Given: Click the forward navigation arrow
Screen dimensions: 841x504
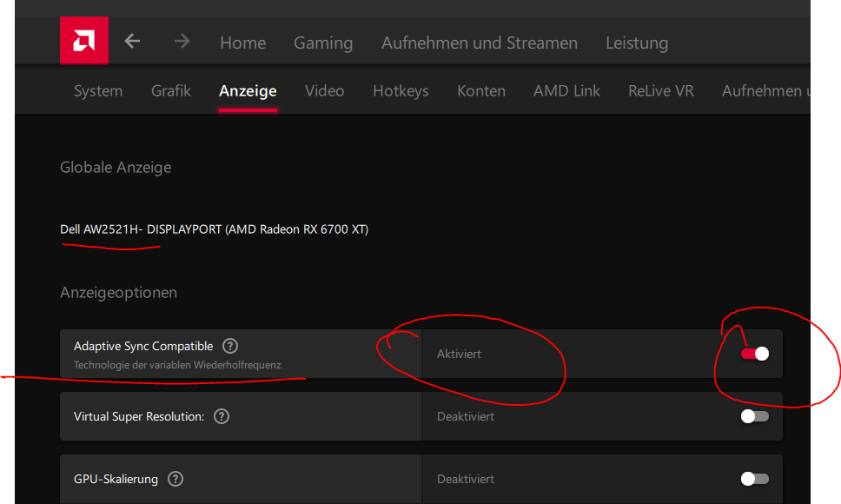Looking at the screenshot, I should pyautogui.click(x=181, y=41).
